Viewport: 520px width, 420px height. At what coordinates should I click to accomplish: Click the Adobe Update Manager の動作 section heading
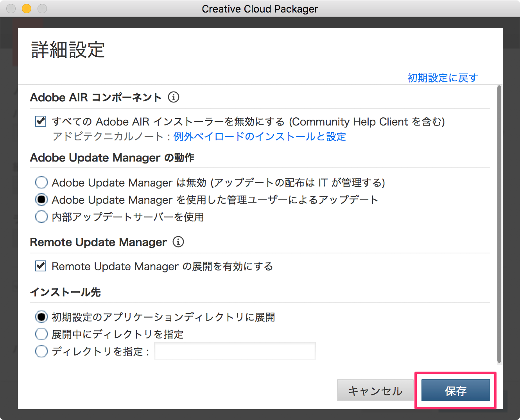click(112, 158)
